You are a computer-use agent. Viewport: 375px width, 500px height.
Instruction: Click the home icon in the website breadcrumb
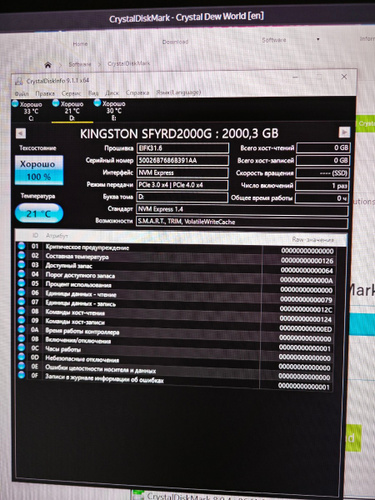pos(48,65)
